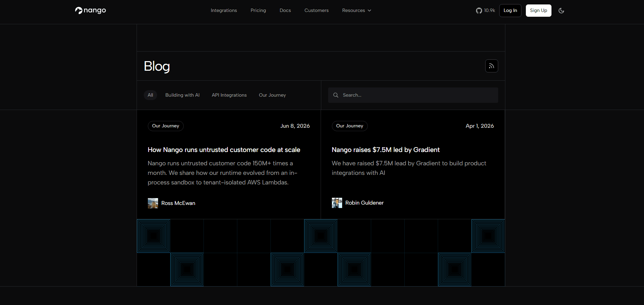Screen dimensions: 644x305
Task: Click the Log In button
Action: pyautogui.click(x=510, y=11)
